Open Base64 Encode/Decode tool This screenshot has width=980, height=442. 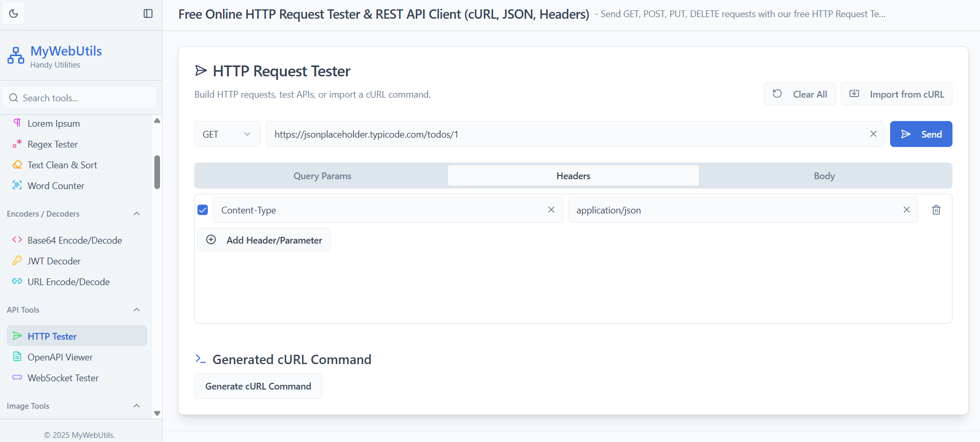coord(74,240)
